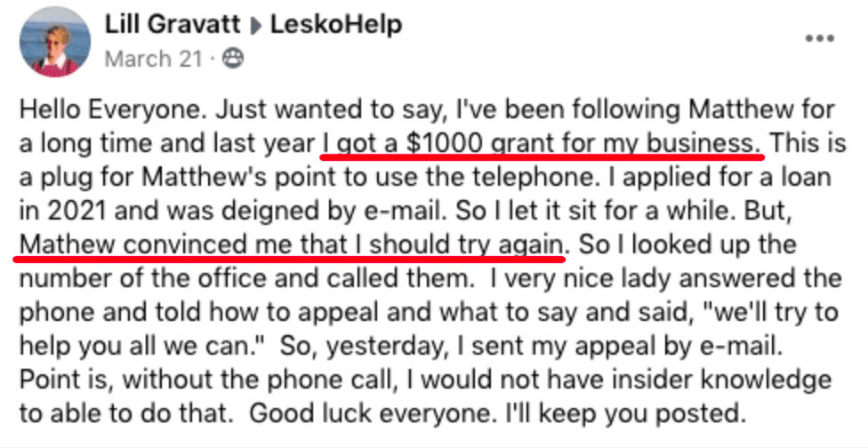Viewport: 868px width, 448px height.
Task: Click the underlined "$1000 grant for my business" text
Action: click(544, 142)
